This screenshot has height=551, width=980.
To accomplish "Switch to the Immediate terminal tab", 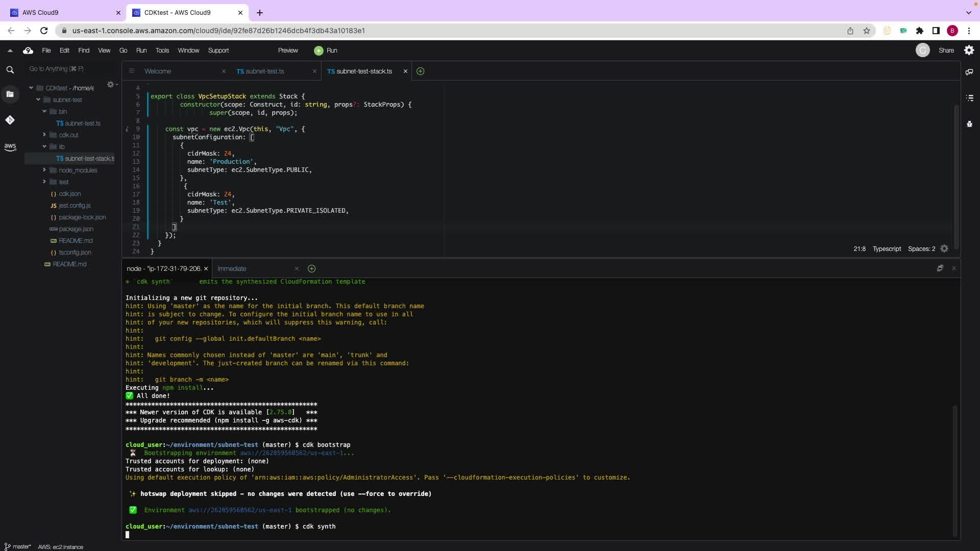I will point(232,269).
